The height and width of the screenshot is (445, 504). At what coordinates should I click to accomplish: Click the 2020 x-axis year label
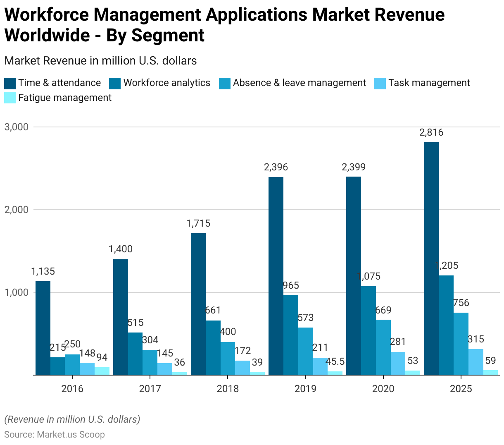point(383,389)
